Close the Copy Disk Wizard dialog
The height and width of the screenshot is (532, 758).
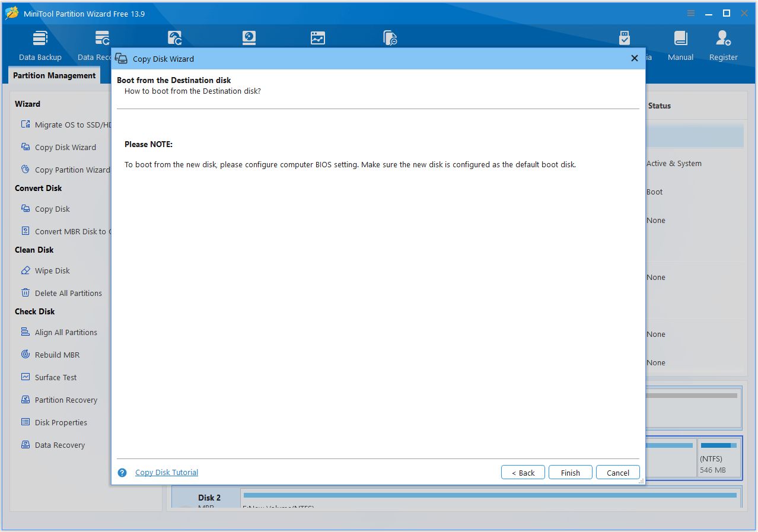pos(635,58)
